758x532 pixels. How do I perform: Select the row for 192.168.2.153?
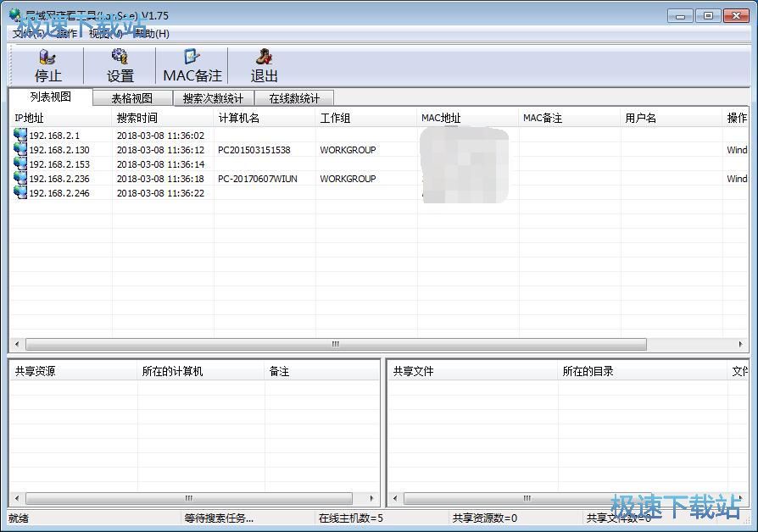point(380,163)
